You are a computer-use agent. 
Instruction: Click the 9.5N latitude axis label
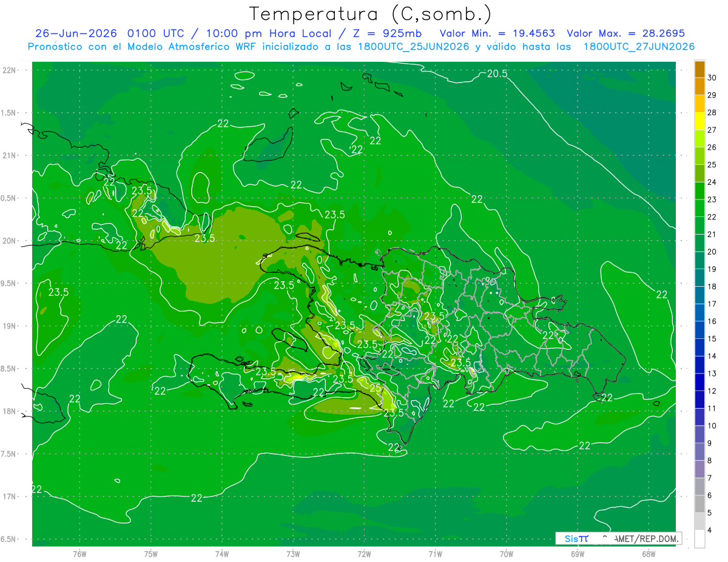pyautogui.click(x=9, y=284)
